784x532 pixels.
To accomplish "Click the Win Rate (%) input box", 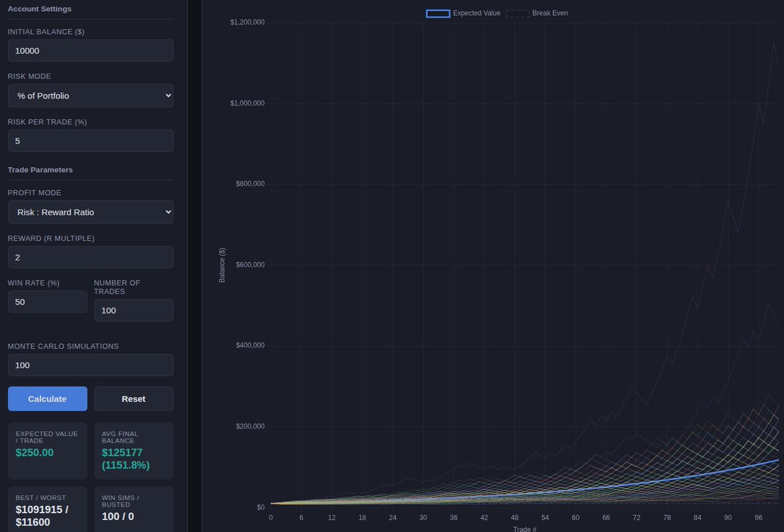I will coord(47,302).
